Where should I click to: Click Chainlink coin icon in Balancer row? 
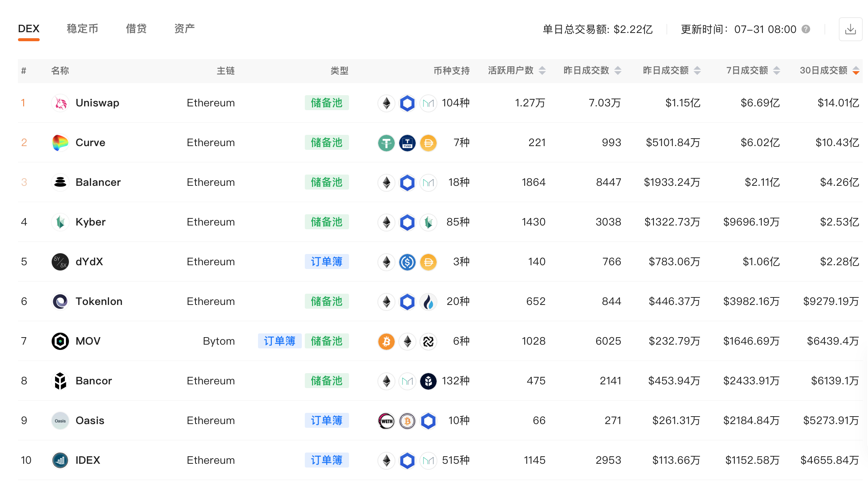click(x=407, y=182)
